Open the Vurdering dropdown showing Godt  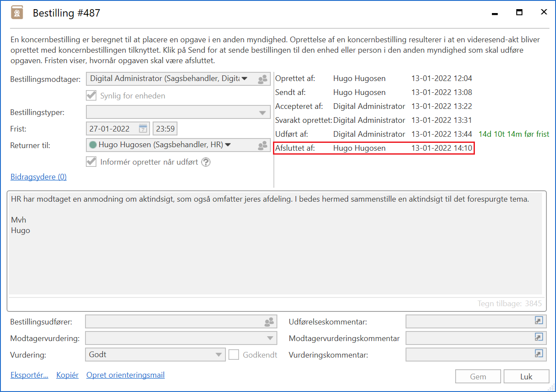219,355
